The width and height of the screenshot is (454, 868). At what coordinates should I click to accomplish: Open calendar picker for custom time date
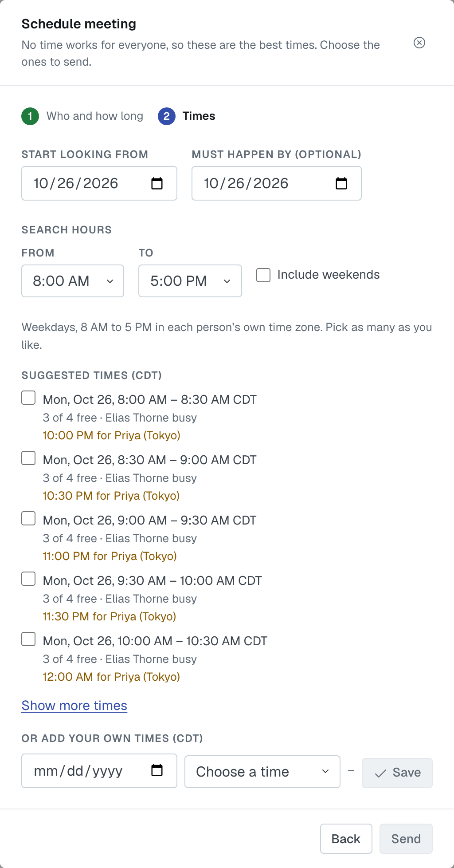[157, 770]
